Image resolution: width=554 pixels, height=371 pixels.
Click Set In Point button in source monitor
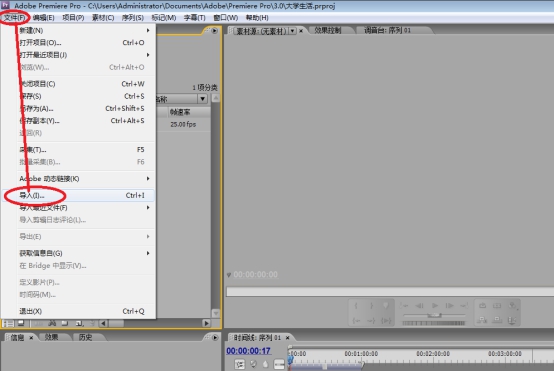(356, 306)
